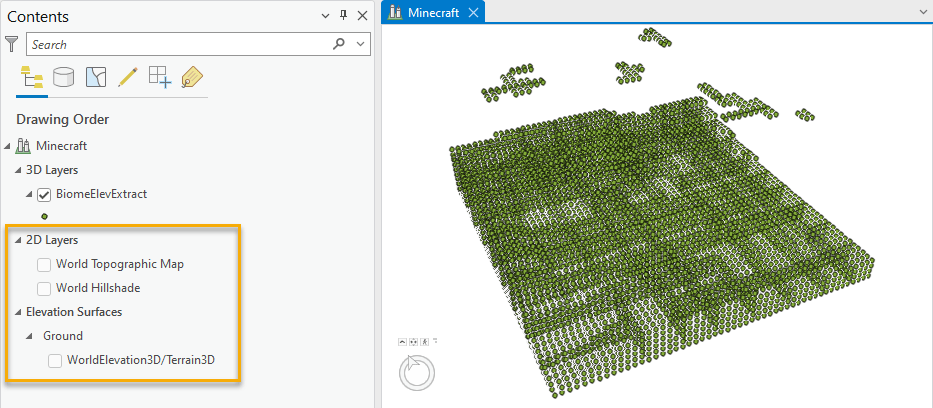The width and height of the screenshot is (933, 408).
Task: Click the Elevation Surfaces heading text
Action: pos(74,312)
